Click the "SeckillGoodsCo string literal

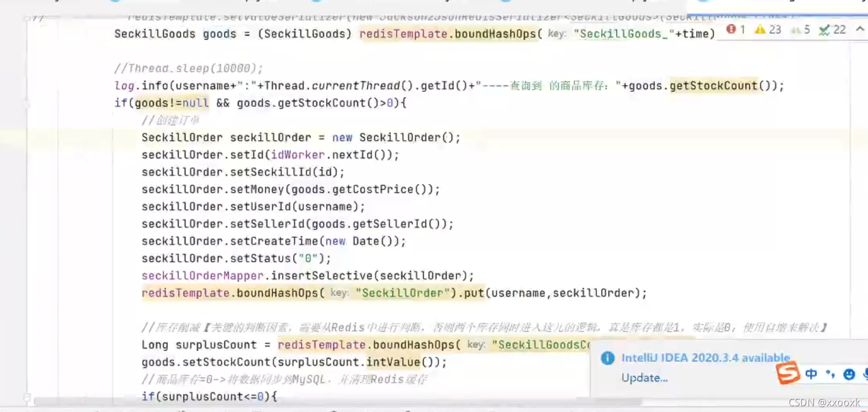tap(541, 345)
